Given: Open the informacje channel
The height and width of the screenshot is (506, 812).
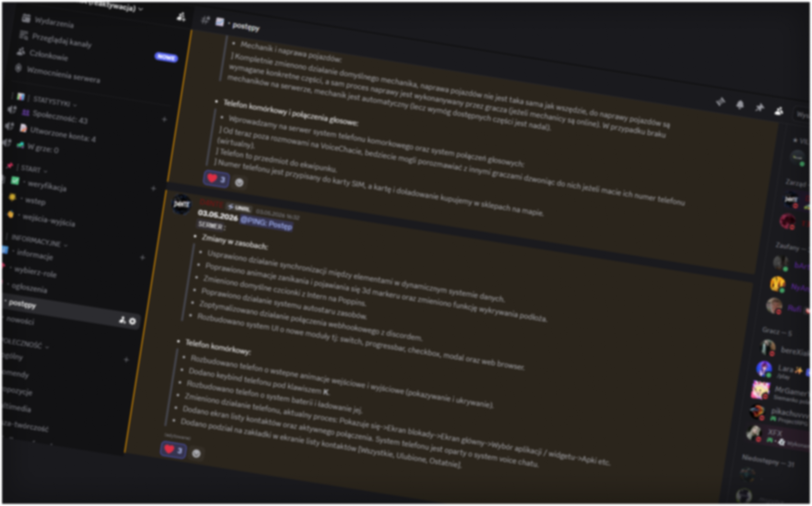Looking at the screenshot, I should pos(35,255).
